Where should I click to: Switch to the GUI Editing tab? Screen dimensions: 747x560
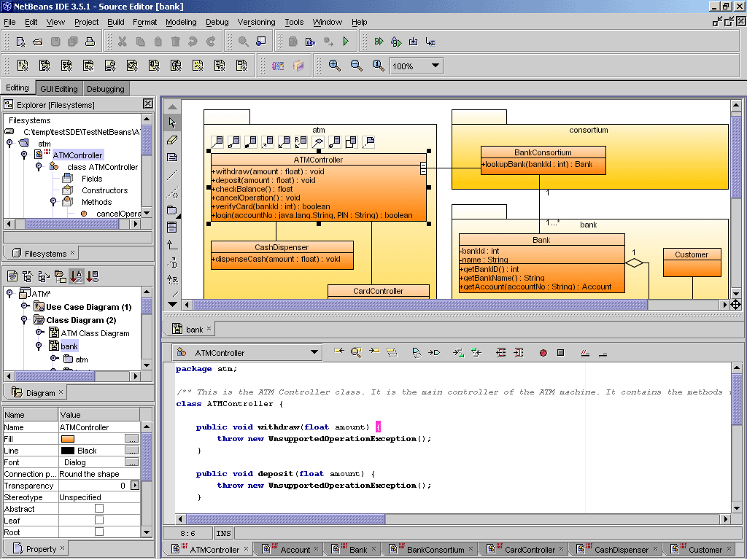point(59,88)
